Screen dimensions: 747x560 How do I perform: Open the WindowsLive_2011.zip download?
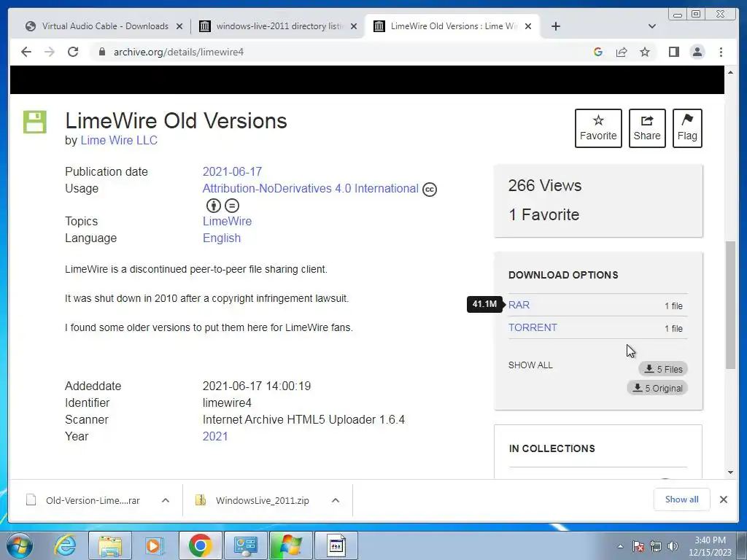253,500
